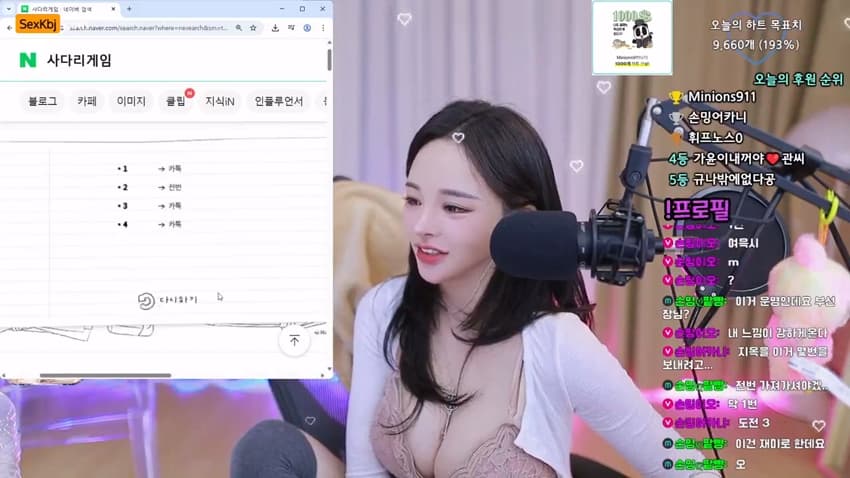Switch to the 인플루언서 search tab
The image size is (850, 478).
point(279,101)
